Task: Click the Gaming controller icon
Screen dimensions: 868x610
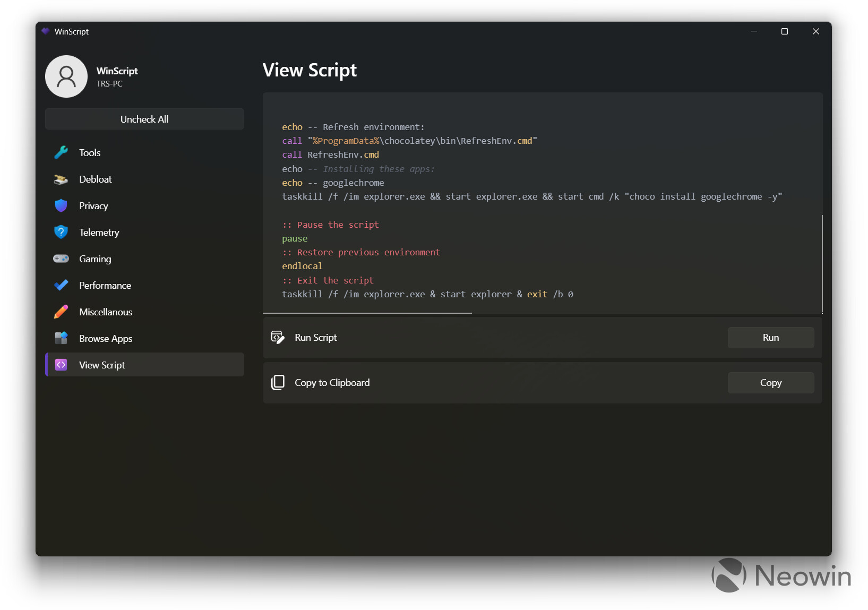Action: 61,259
